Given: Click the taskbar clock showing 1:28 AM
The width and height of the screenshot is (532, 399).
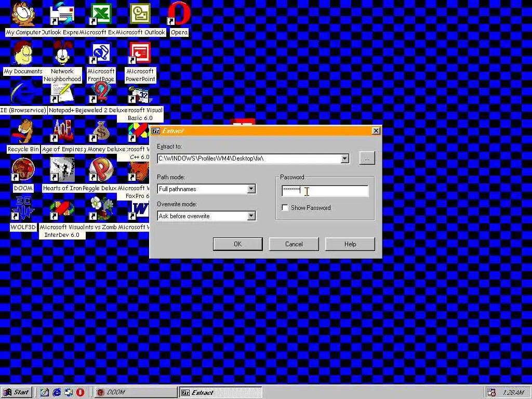Looking at the screenshot, I should [514, 392].
